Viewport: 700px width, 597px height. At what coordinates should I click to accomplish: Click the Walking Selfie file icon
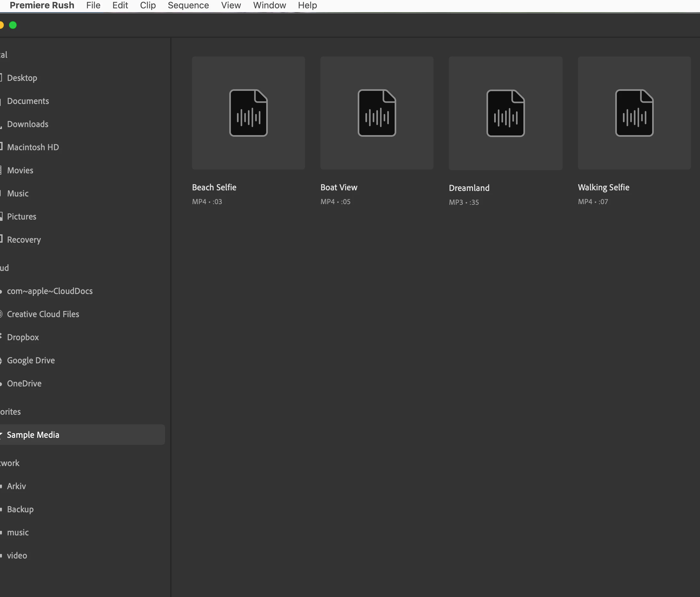pos(634,113)
